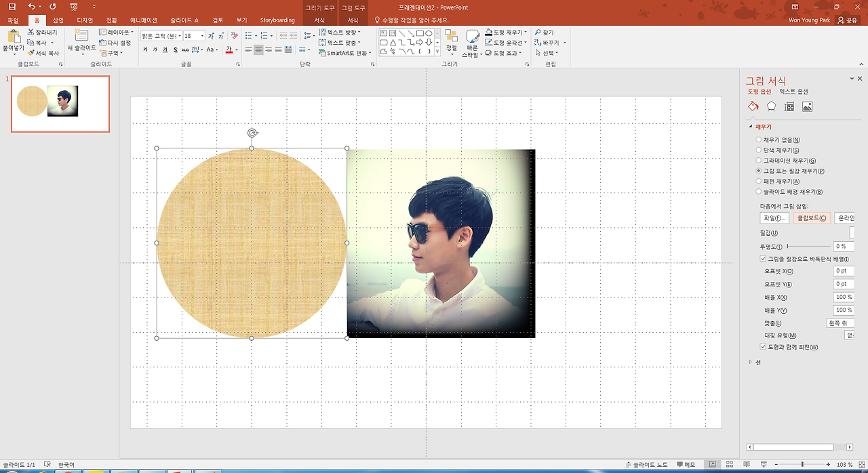
Task: Click 슬라이드 노트 in status bar
Action: pyautogui.click(x=646, y=465)
